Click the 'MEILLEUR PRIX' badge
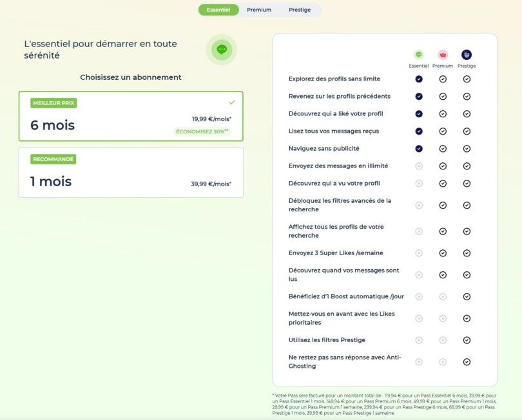The height and width of the screenshot is (420, 522). [54, 102]
